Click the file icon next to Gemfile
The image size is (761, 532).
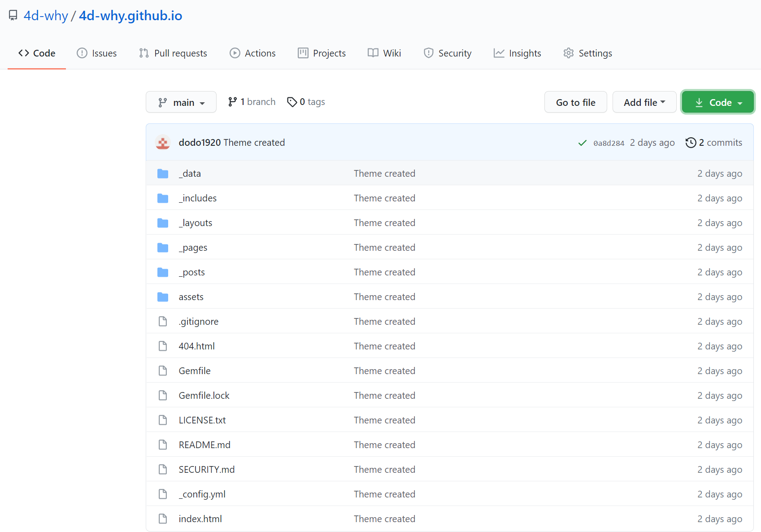(x=163, y=371)
